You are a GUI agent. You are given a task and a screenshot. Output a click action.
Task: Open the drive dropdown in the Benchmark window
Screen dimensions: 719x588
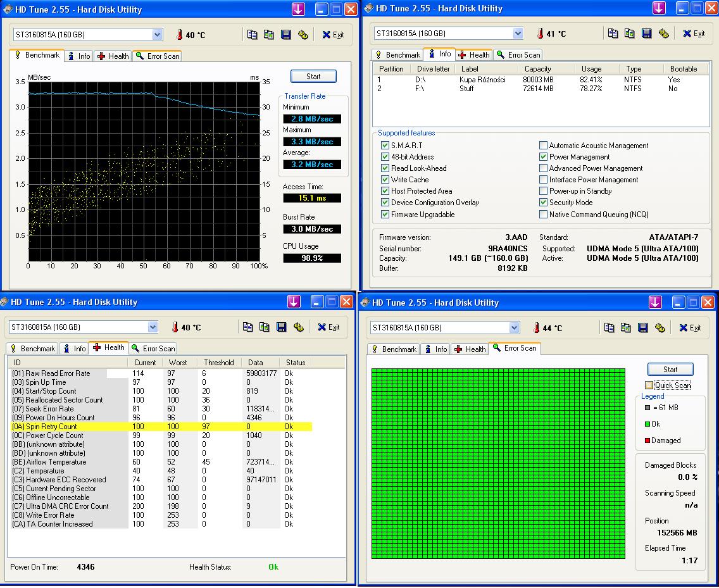click(x=156, y=35)
